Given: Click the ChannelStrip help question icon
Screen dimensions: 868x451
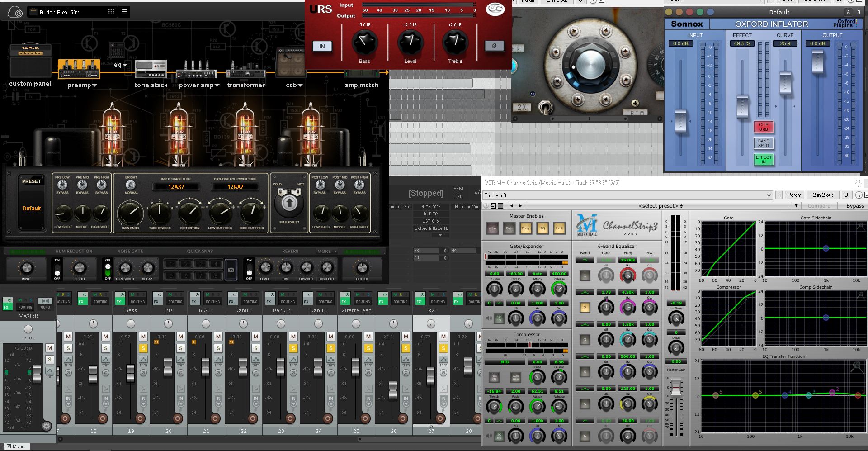Looking at the screenshot, I should click(486, 206).
